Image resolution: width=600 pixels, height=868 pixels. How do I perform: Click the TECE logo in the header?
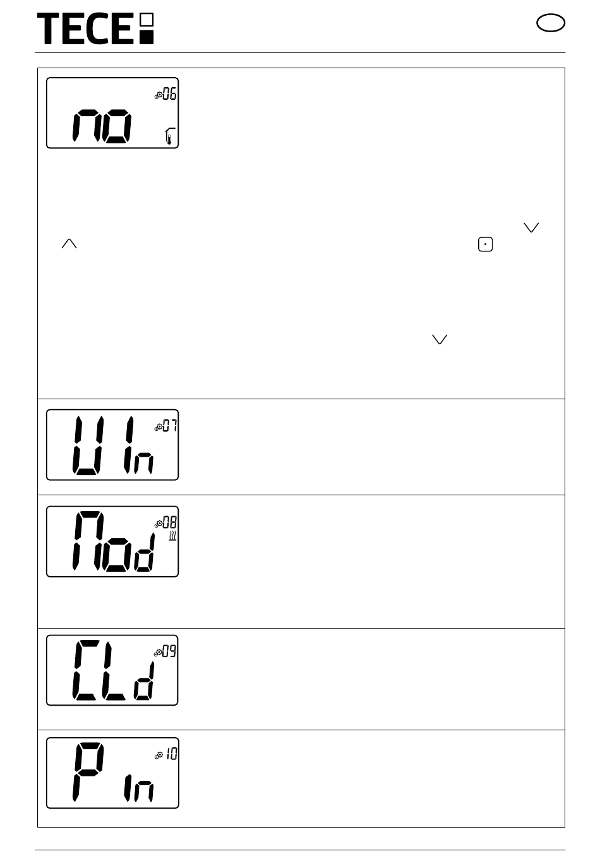95,29
